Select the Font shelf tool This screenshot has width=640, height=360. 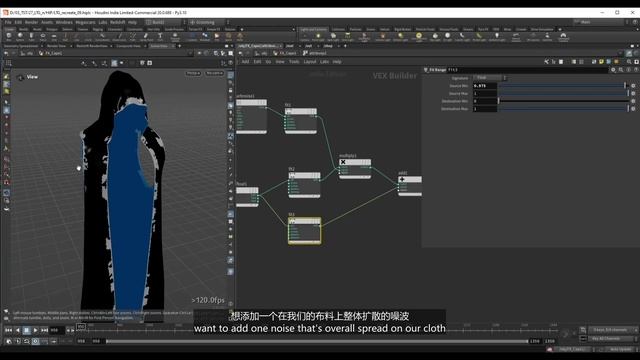tap(160, 37)
